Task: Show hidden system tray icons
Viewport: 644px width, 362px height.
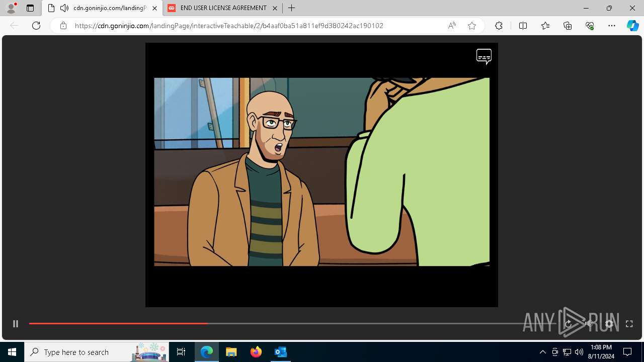Action: point(542,352)
